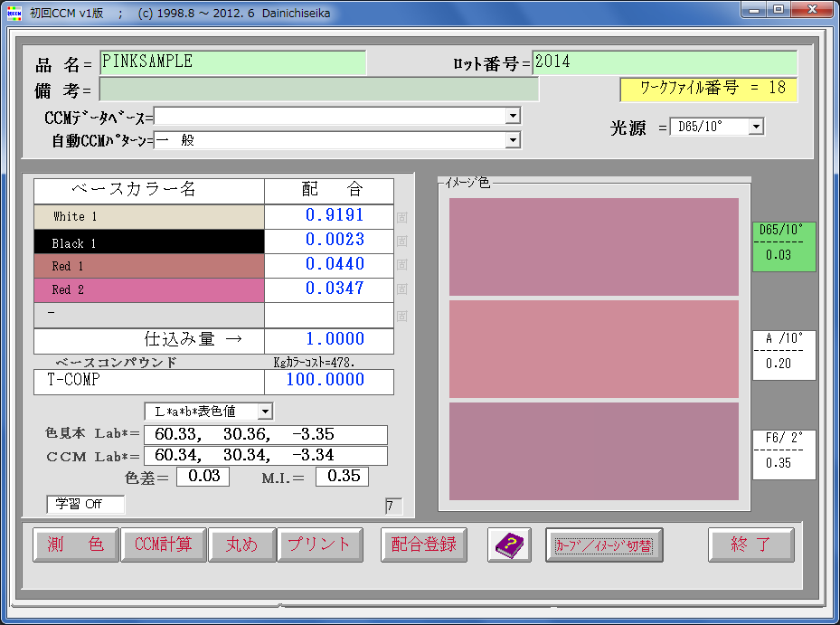Click the CCM計算 button
840x625 pixels.
pos(164,545)
